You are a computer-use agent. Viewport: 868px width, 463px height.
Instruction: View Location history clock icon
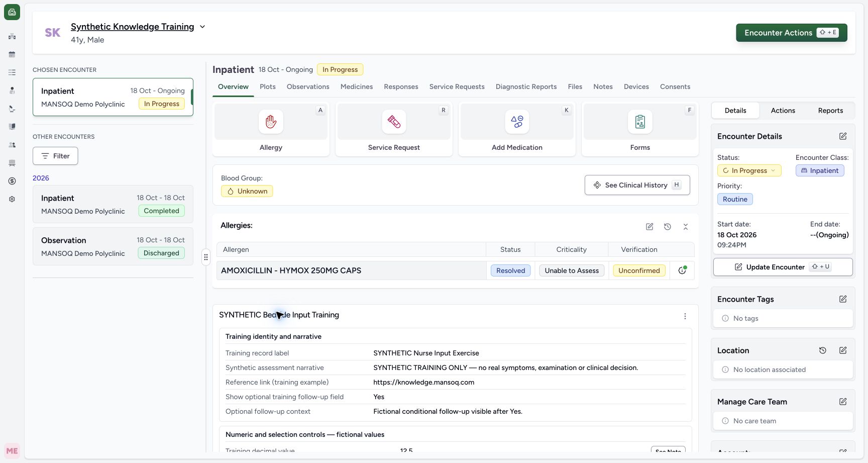(x=823, y=350)
